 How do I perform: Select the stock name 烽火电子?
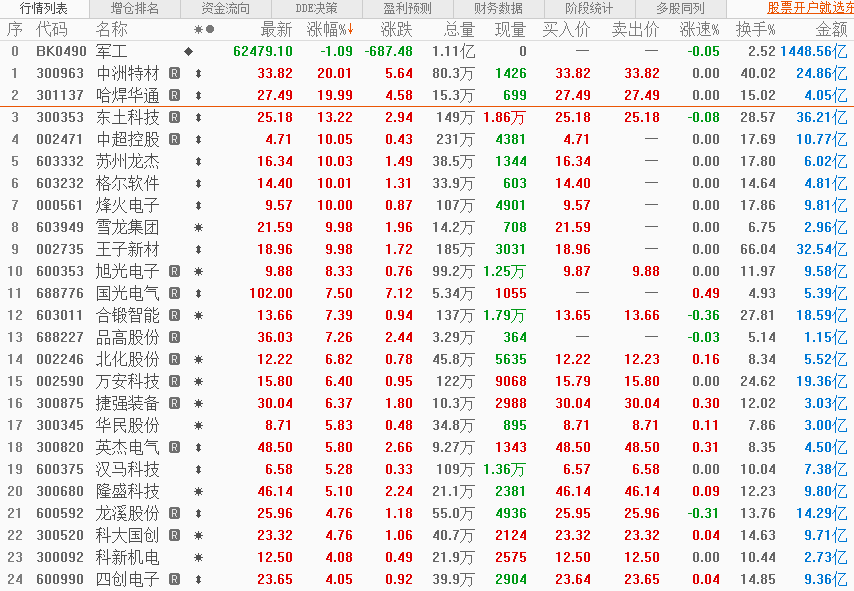point(127,205)
